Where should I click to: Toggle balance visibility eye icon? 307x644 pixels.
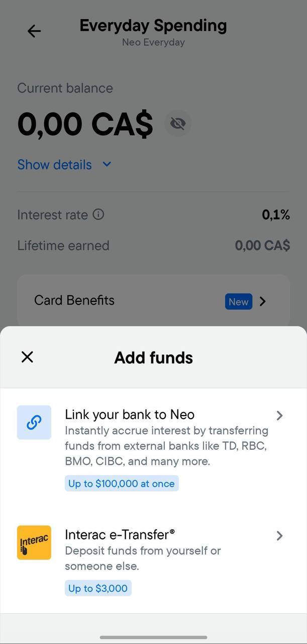click(178, 123)
